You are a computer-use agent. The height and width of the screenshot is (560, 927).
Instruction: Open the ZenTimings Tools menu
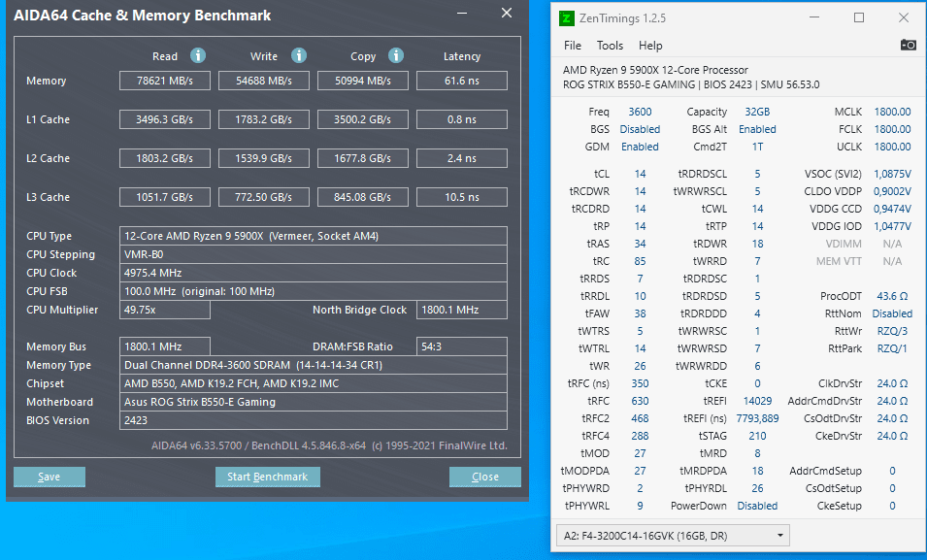tap(610, 46)
